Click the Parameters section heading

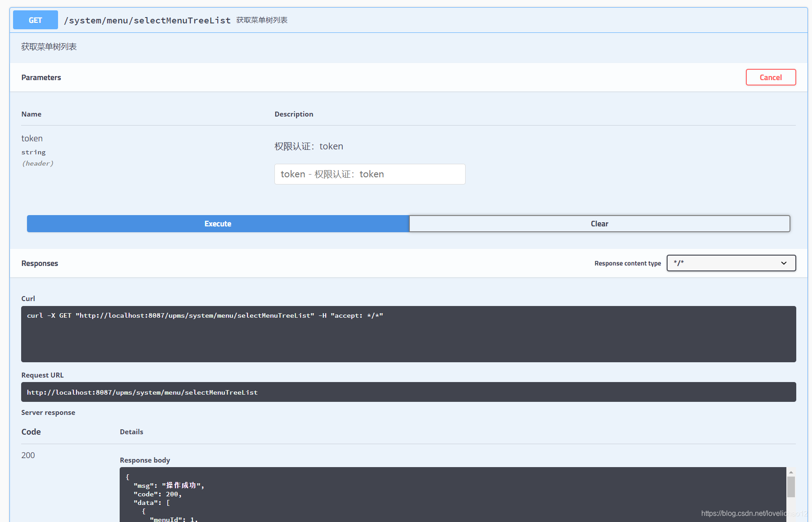(41, 77)
